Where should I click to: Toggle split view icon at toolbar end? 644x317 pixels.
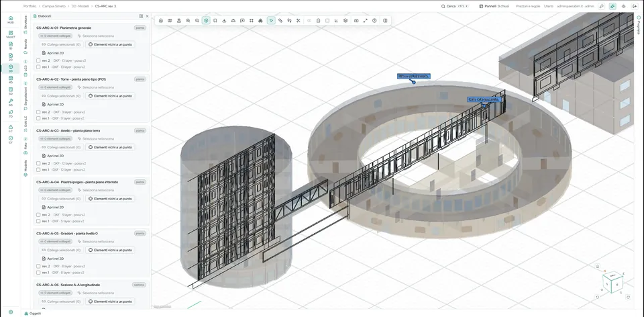[x=385, y=21]
